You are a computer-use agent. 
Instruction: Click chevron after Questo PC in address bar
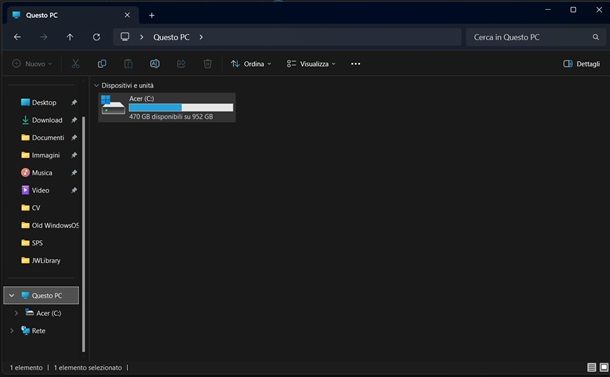click(x=201, y=37)
